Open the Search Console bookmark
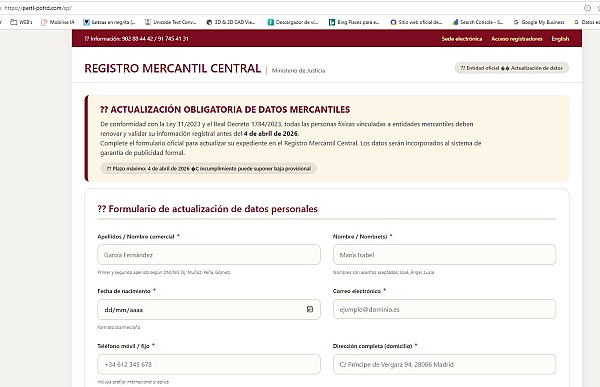The image size is (600, 387). (x=478, y=22)
